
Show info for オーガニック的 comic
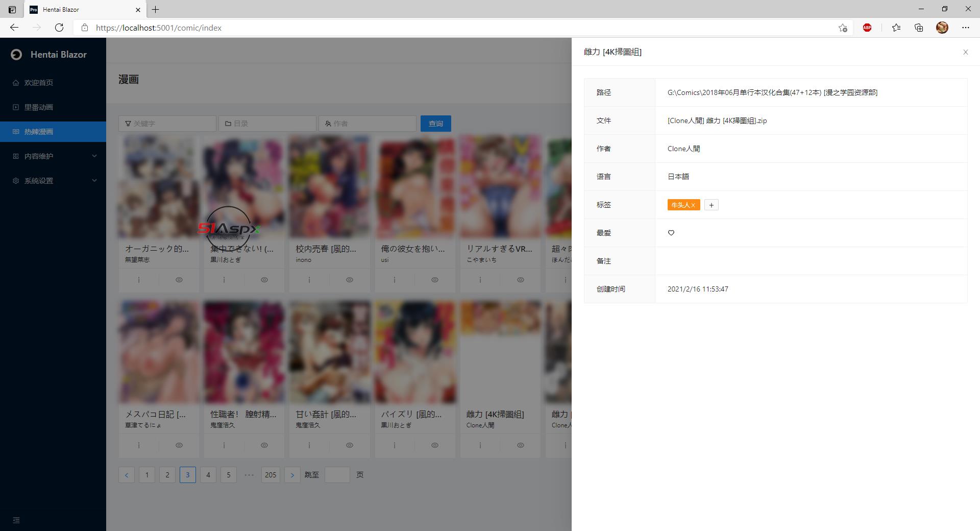coord(139,280)
